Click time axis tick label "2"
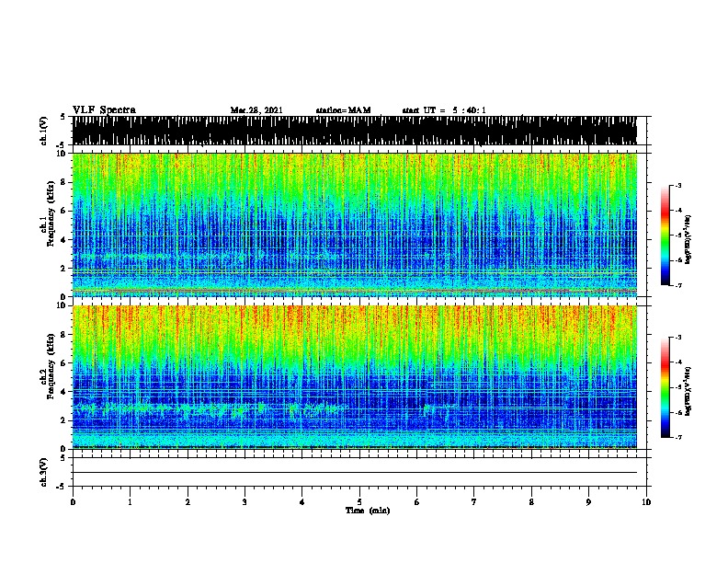 (x=188, y=502)
